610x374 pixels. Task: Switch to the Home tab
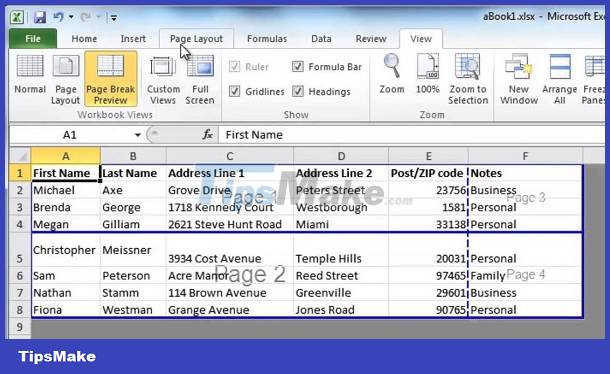pyautogui.click(x=84, y=39)
